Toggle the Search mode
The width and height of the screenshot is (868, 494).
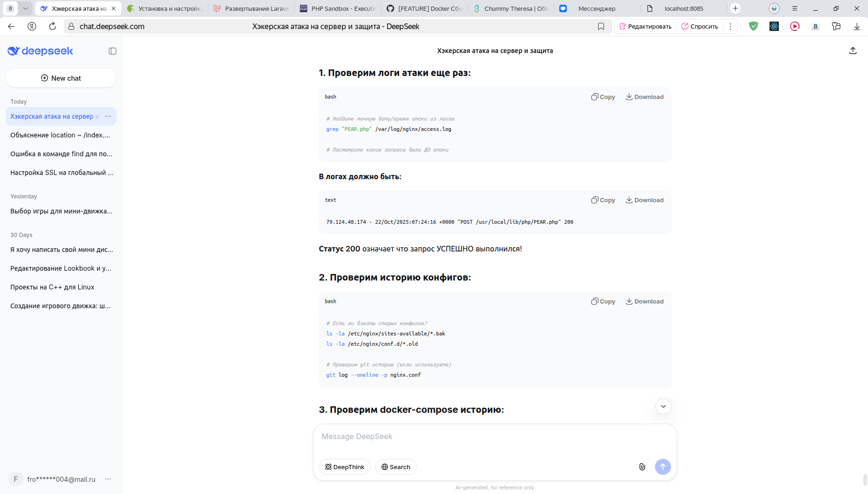[x=396, y=467]
